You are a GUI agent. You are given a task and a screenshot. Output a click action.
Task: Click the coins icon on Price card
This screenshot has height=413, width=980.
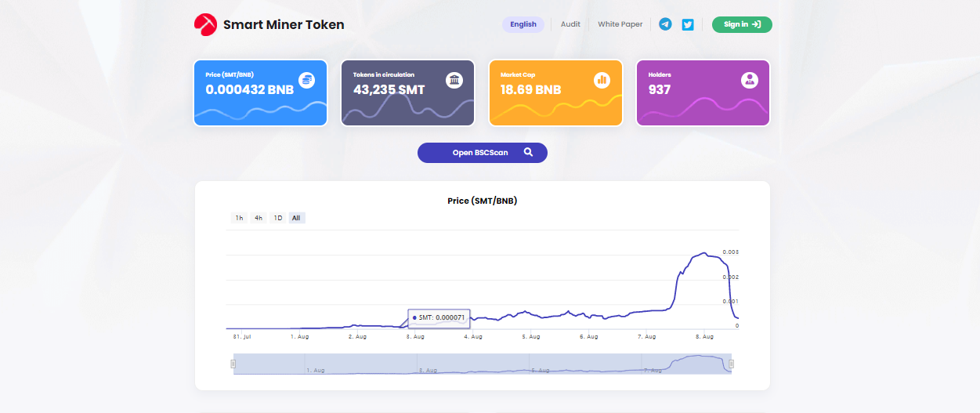(x=307, y=80)
